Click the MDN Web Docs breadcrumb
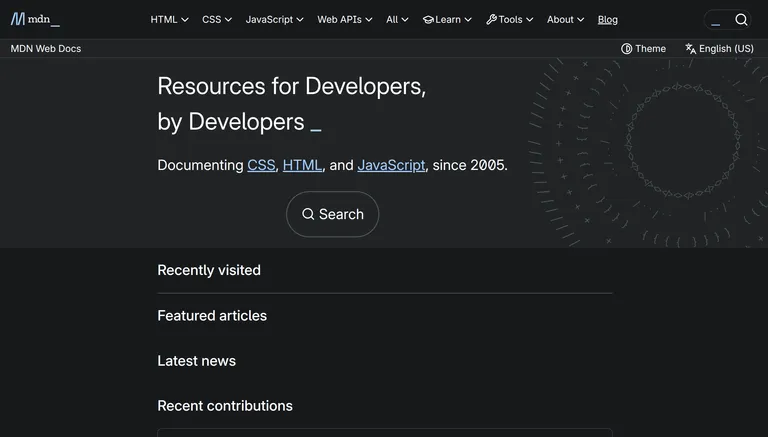768x437 pixels. click(46, 49)
